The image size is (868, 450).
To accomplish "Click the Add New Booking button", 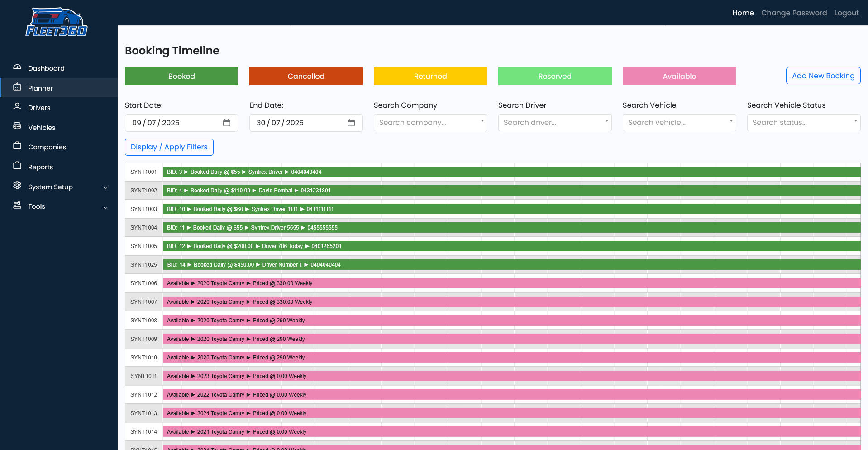I will pos(823,76).
